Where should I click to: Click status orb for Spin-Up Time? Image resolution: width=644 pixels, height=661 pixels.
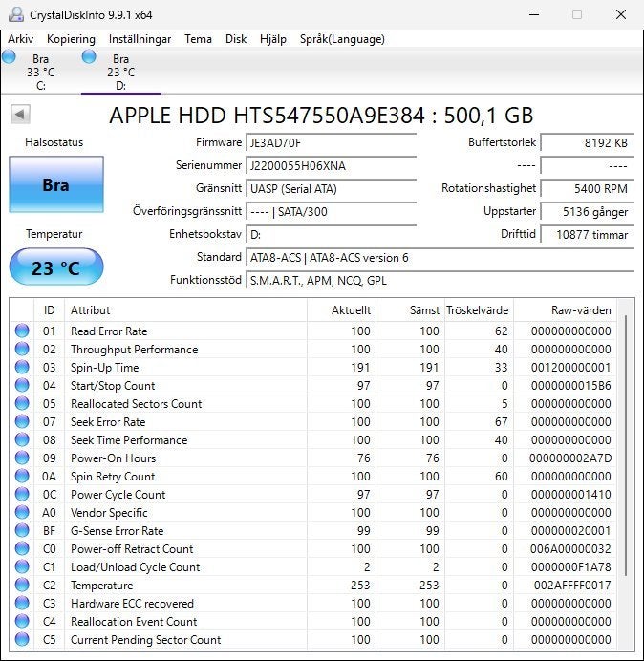point(22,367)
